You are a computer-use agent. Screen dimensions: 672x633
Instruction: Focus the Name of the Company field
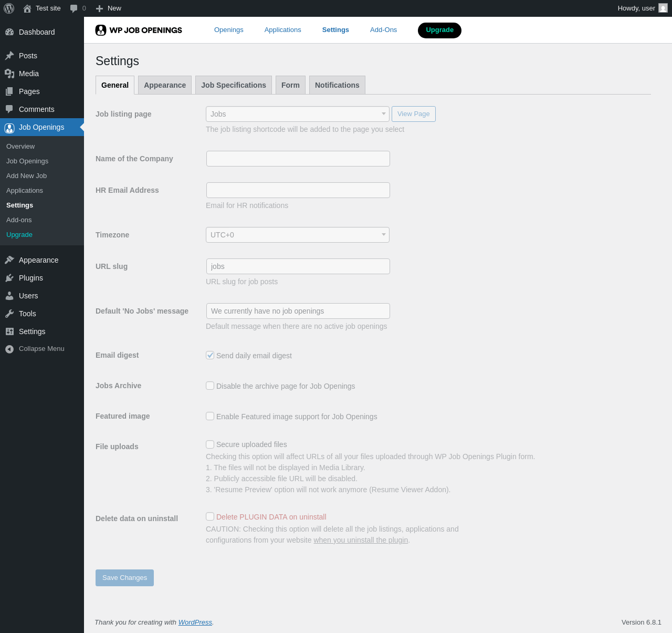click(x=298, y=159)
